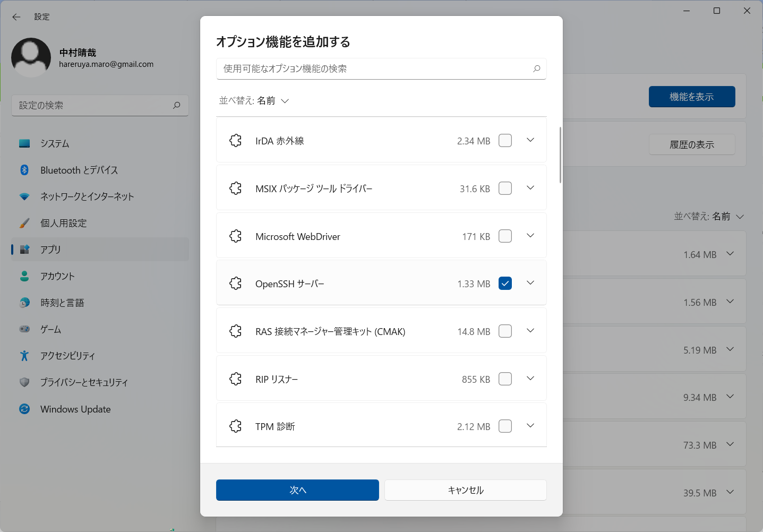Click the magnifier icon in the 設定の検索 box
This screenshot has height=532, width=763.
(176, 106)
